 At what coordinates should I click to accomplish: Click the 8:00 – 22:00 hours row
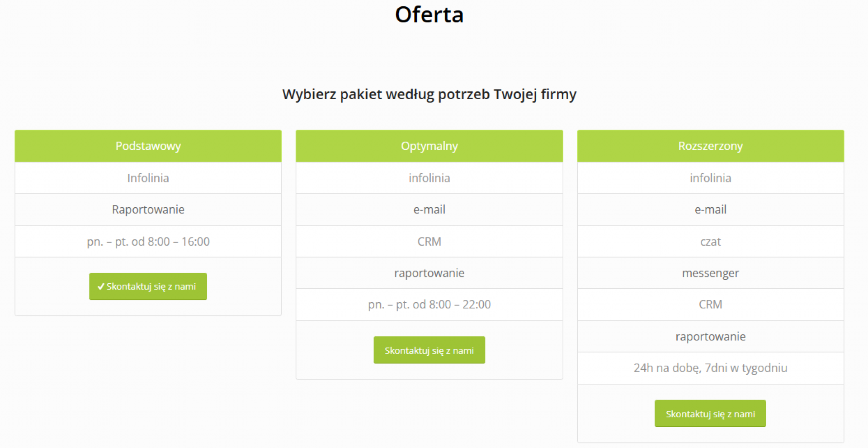tap(429, 305)
